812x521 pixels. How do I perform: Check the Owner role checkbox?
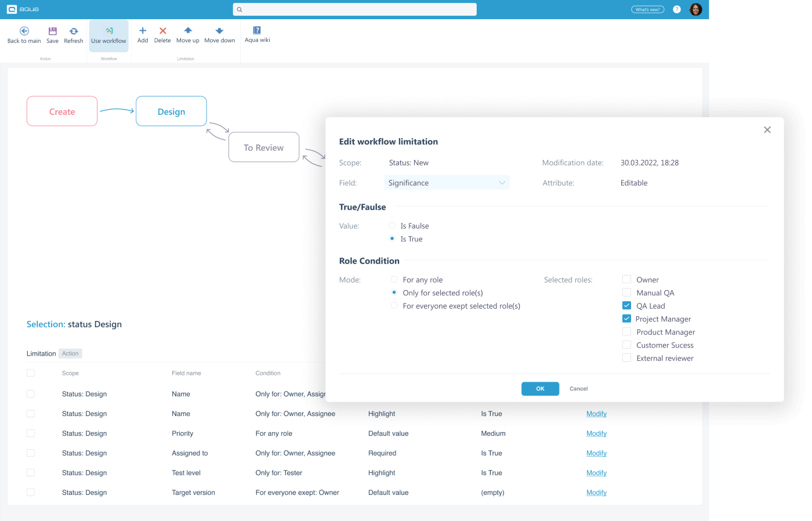coord(626,279)
